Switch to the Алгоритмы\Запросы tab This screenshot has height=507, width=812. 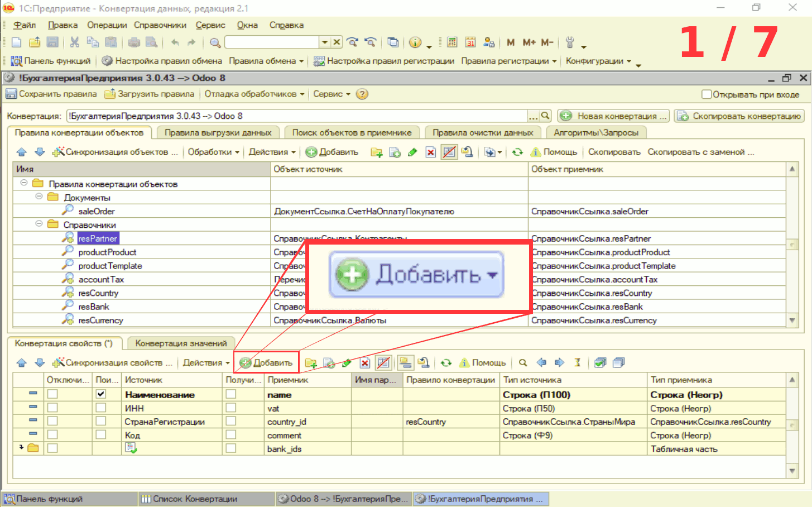(596, 132)
